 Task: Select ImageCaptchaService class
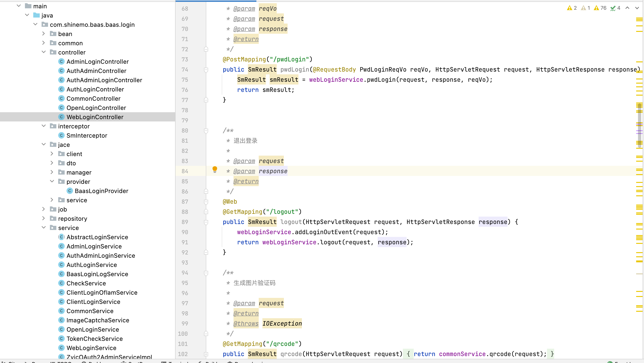(x=98, y=320)
